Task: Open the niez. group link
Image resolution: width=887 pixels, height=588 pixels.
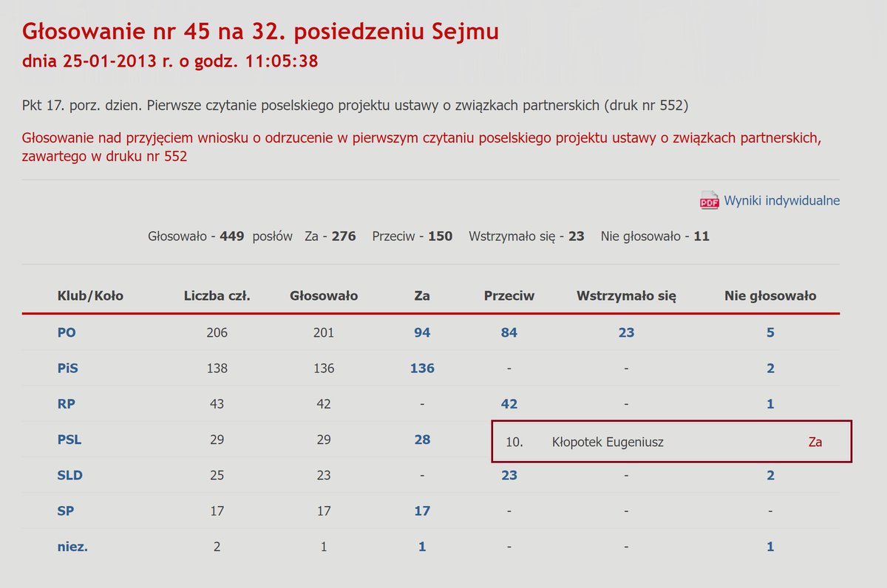Action: (72, 547)
